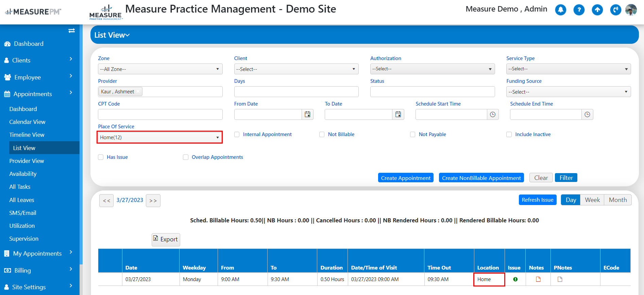The width and height of the screenshot is (644, 295).
Task: Open All Tasks in sidebar
Action: (x=20, y=187)
